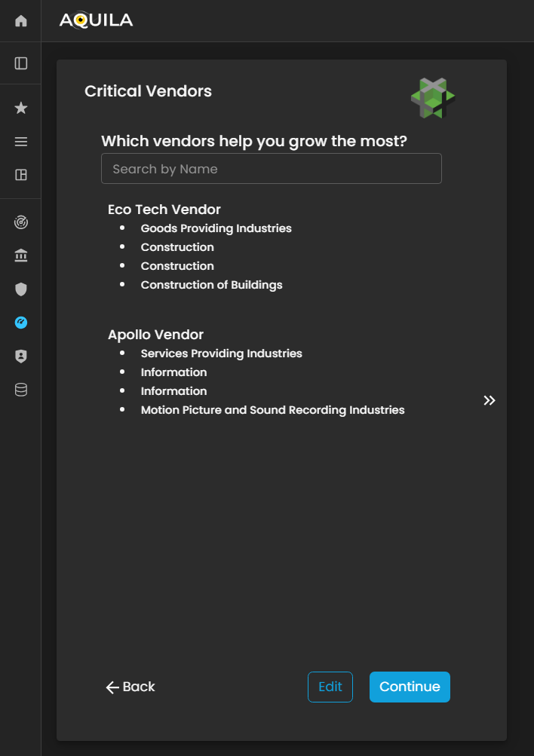534x756 pixels.
Task: Click the Search by Name field
Action: (272, 169)
